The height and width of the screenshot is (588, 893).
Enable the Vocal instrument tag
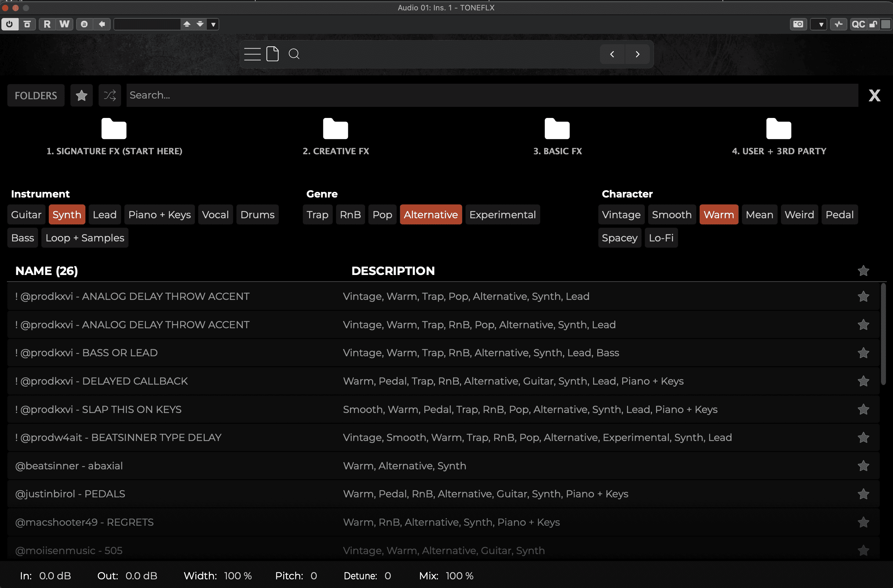click(x=215, y=215)
